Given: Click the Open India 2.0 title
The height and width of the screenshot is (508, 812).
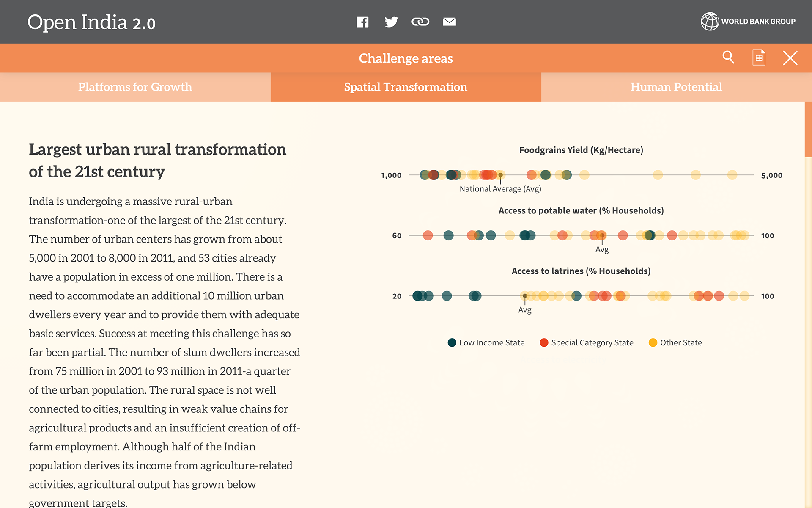Looking at the screenshot, I should (x=91, y=22).
